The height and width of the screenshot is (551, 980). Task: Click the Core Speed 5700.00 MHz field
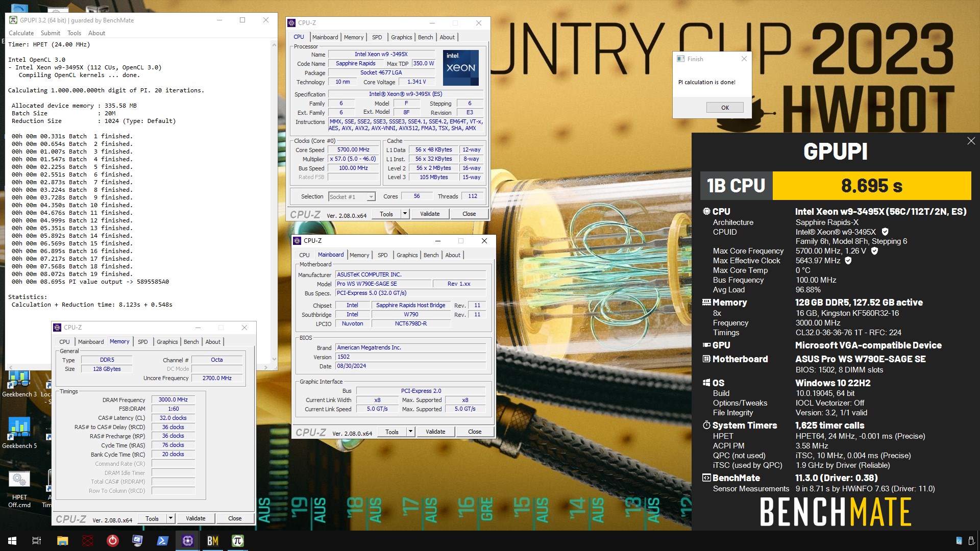(x=353, y=150)
